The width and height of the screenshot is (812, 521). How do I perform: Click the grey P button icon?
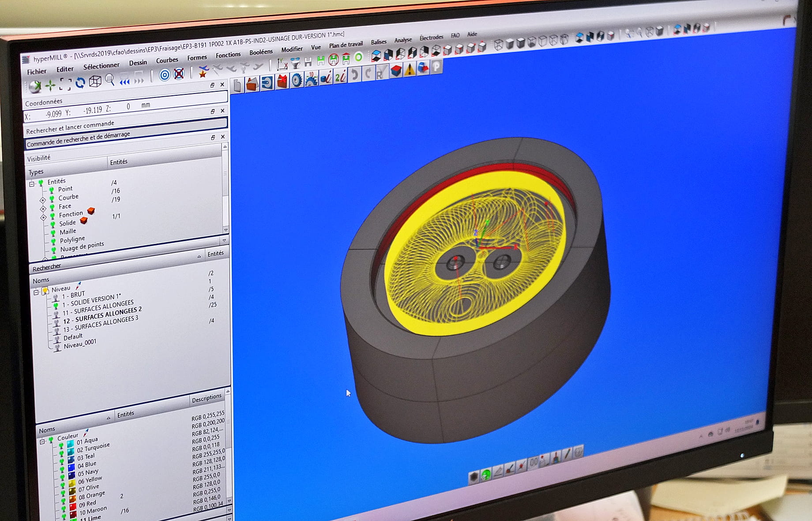tap(436, 67)
